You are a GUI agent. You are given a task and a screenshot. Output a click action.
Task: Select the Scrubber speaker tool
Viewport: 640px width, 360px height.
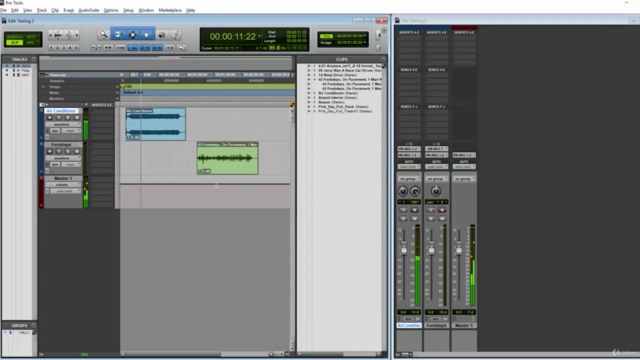(x=162, y=36)
